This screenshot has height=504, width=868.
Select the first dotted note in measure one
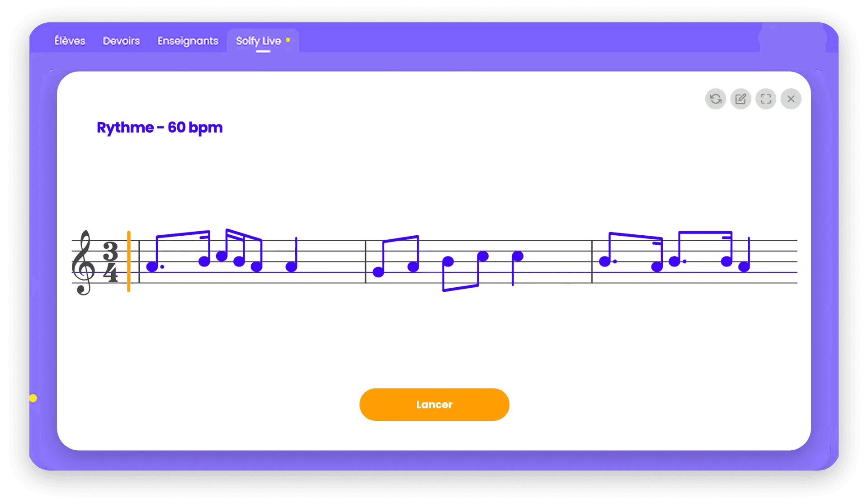click(x=153, y=266)
